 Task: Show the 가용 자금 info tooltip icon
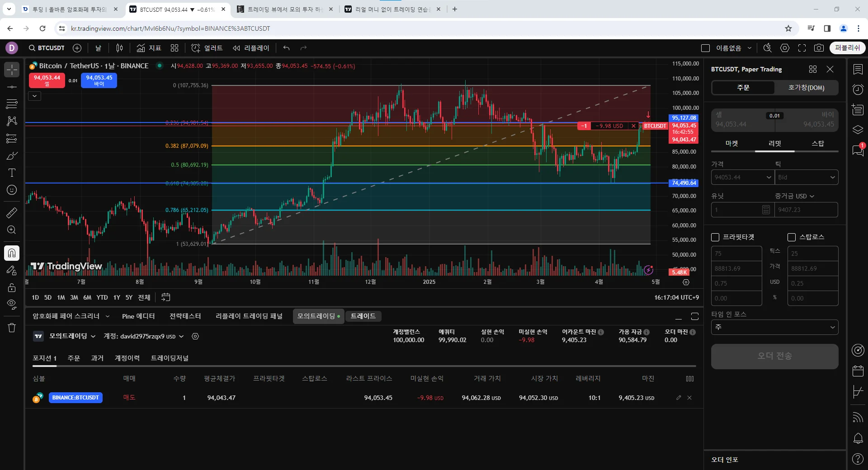[x=646, y=332]
